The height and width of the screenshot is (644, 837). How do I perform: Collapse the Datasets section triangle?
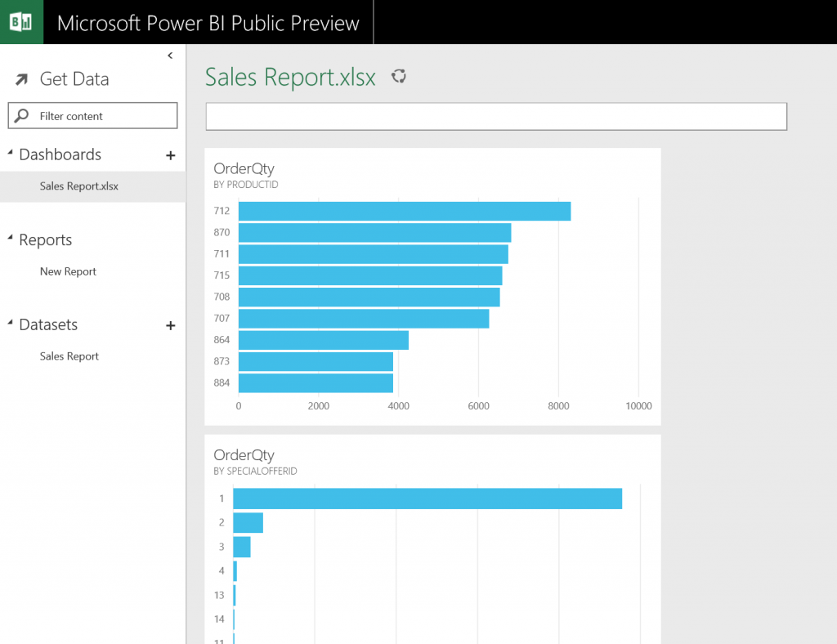pos(11,324)
